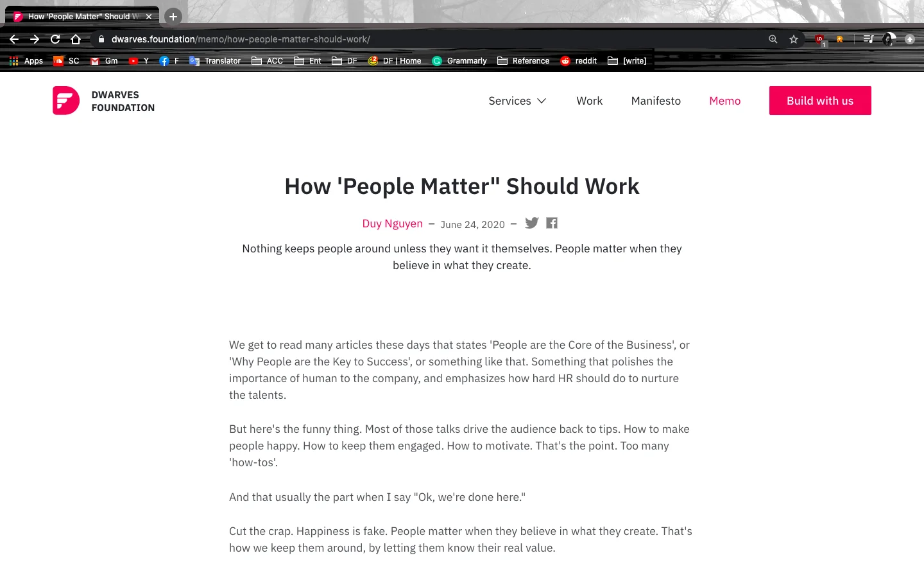Select the Memo navigation item
Screen dimensions: 924x578
(x=725, y=101)
